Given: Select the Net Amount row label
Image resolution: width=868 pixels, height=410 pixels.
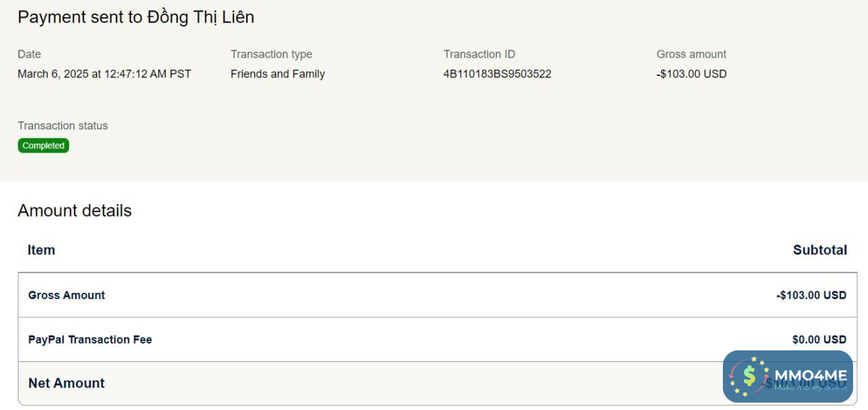Looking at the screenshot, I should click(x=66, y=384).
